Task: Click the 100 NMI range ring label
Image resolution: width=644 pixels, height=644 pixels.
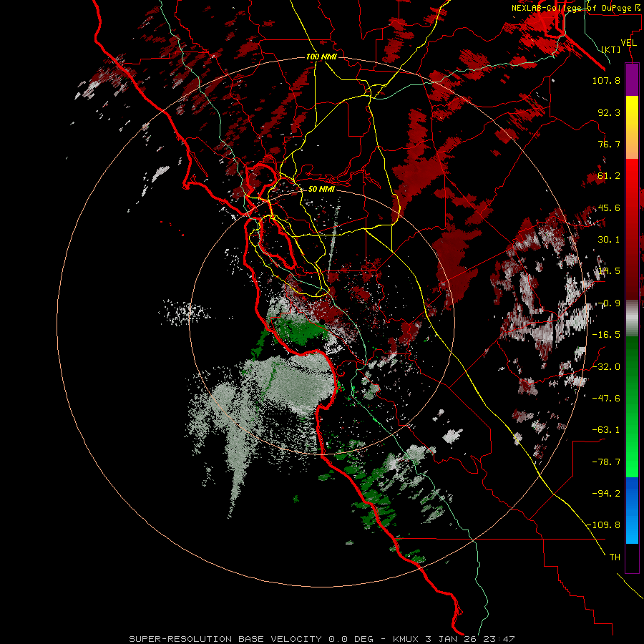Action: coord(321,57)
